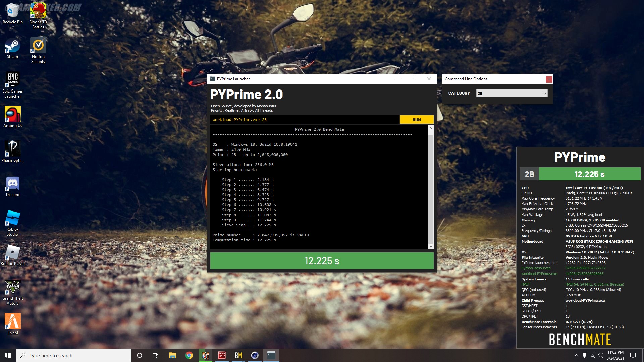The width and height of the screenshot is (644, 362).
Task: Click the green 12.225 s score in the BenchMate panel
Action: coord(590,174)
